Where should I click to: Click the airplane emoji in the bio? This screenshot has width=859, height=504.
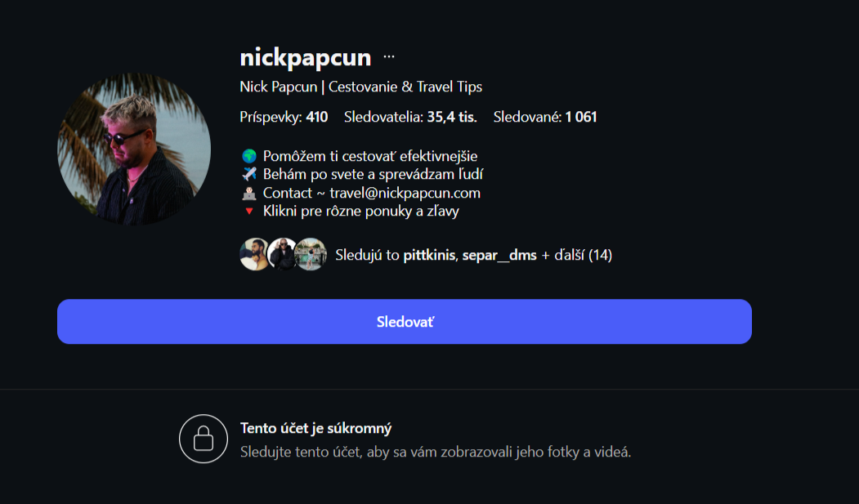pos(249,174)
